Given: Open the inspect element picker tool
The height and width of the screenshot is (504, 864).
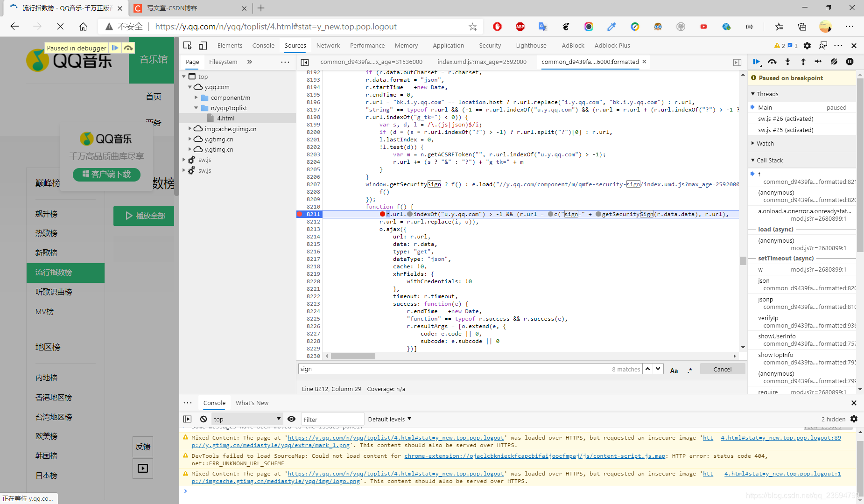Looking at the screenshot, I should (x=188, y=45).
